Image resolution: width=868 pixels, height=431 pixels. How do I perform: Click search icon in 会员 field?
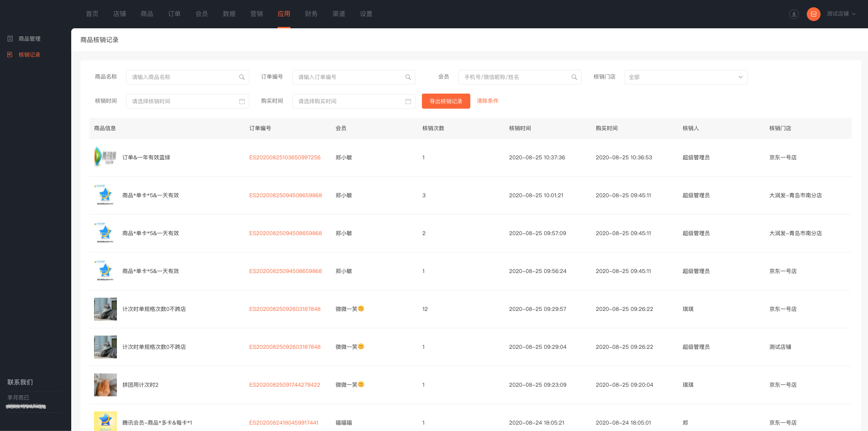(x=574, y=77)
